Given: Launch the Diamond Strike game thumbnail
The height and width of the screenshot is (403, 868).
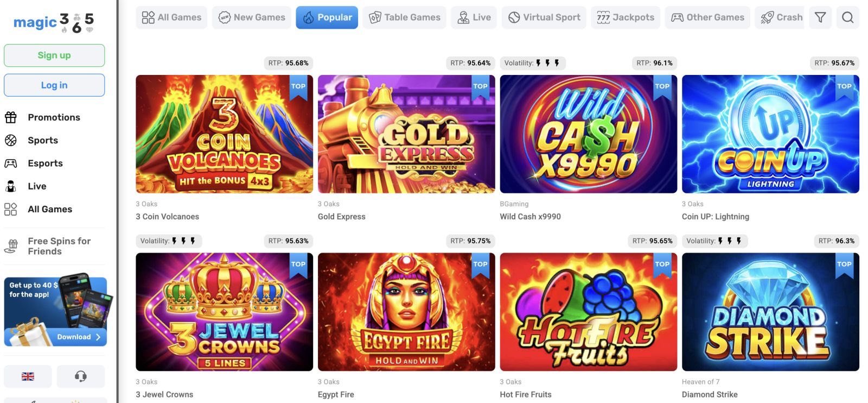Looking at the screenshot, I should coord(770,312).
